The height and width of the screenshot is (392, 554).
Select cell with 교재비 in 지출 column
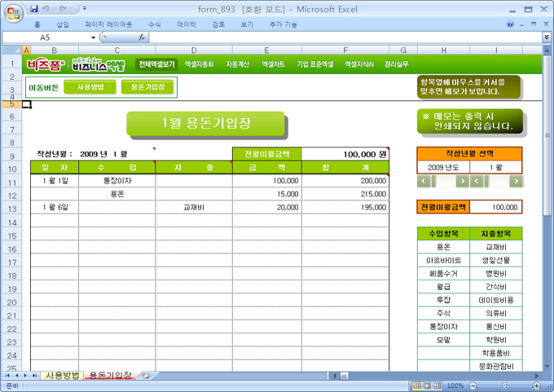(x=193, y=208)
